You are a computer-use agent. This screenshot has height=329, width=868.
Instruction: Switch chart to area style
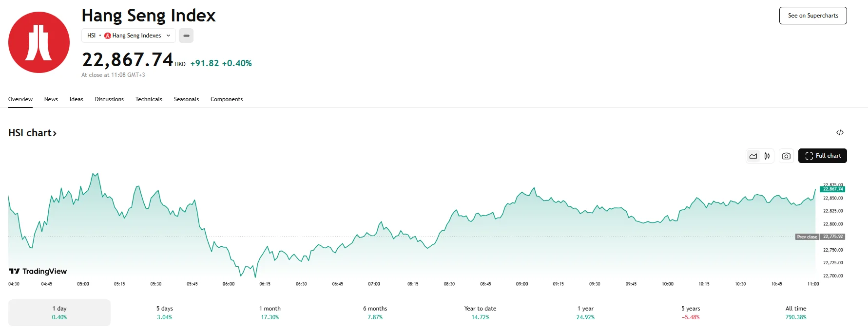753,156
